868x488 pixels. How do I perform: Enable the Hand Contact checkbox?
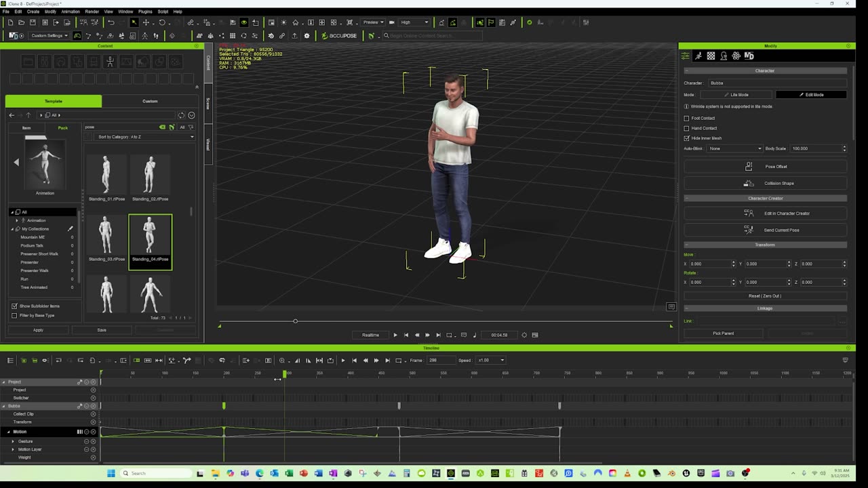tap(687, 128)
